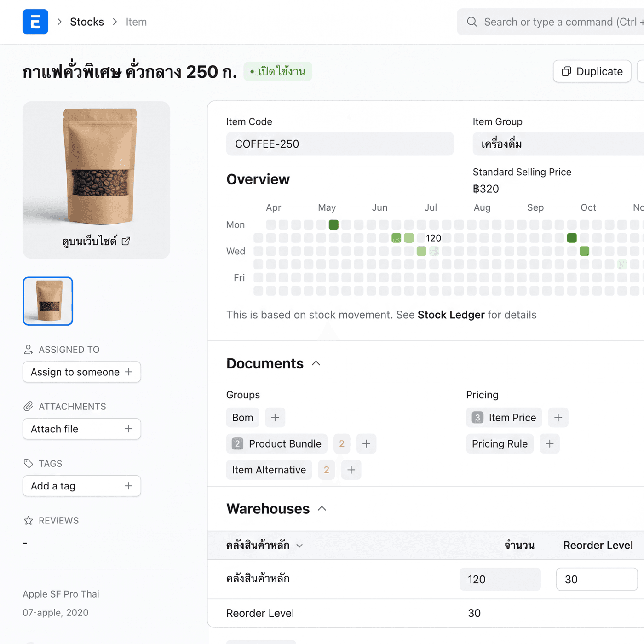Click plus icon in Attach file

click(129, 429)
